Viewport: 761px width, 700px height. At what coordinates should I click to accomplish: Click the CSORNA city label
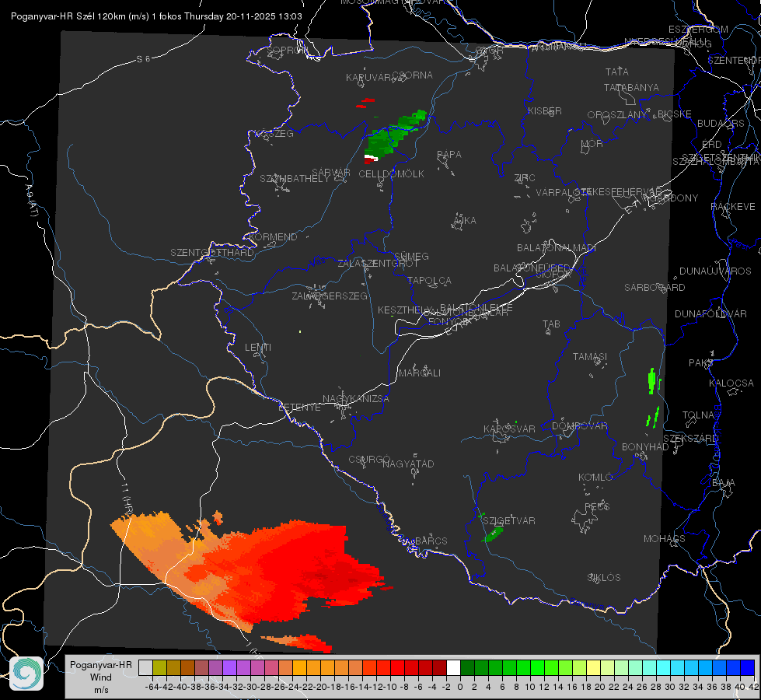[x=413, y=75]
